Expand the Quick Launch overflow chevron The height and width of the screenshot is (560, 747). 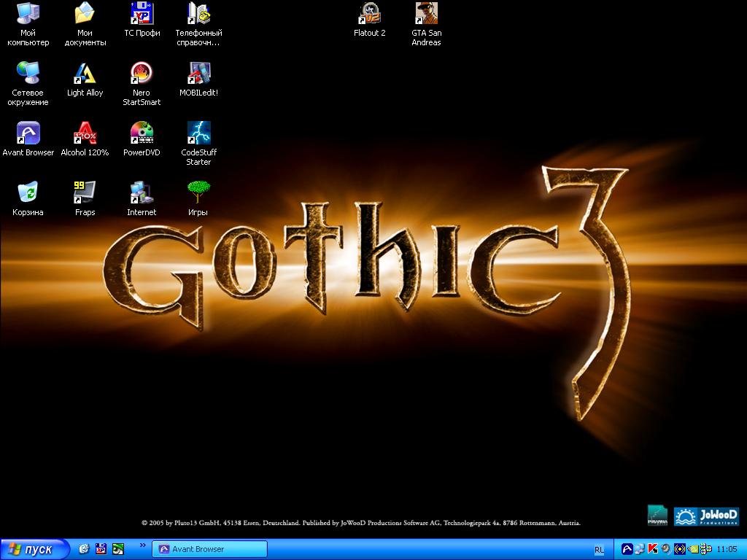coord(142,545)
